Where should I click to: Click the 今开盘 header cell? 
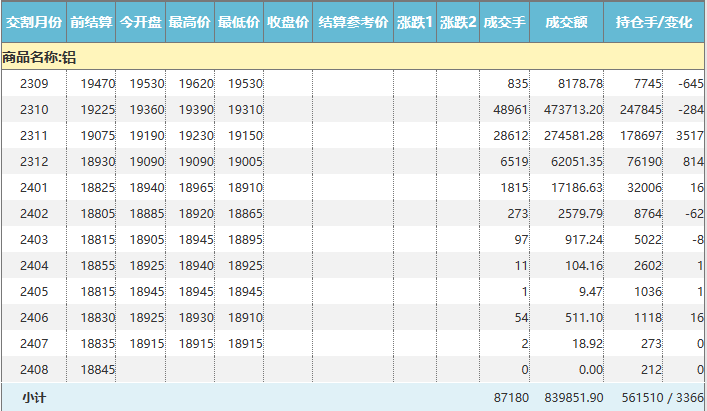tap(141, 21)
